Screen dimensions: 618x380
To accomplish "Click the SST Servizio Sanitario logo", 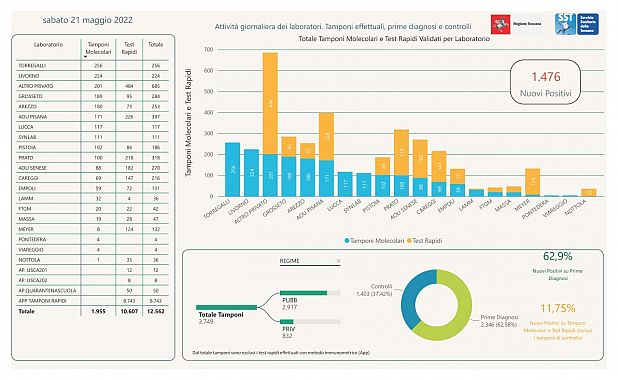I will [x=577, y=24].
